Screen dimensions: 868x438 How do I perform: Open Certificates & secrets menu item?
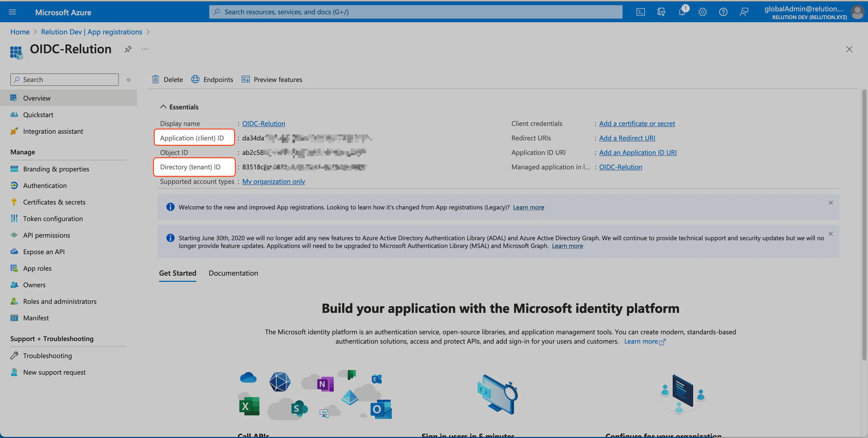pos(54,202)
